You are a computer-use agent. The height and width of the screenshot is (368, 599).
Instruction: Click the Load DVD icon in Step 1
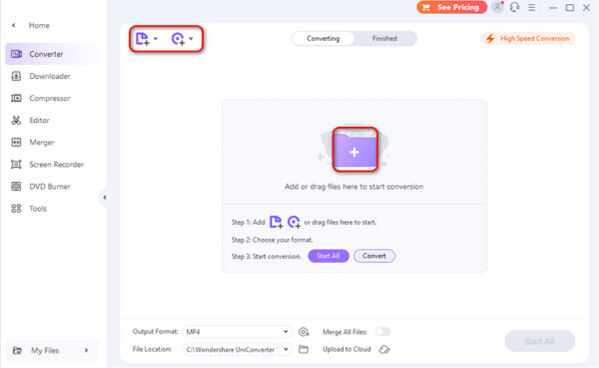click(x=294, y=222)
